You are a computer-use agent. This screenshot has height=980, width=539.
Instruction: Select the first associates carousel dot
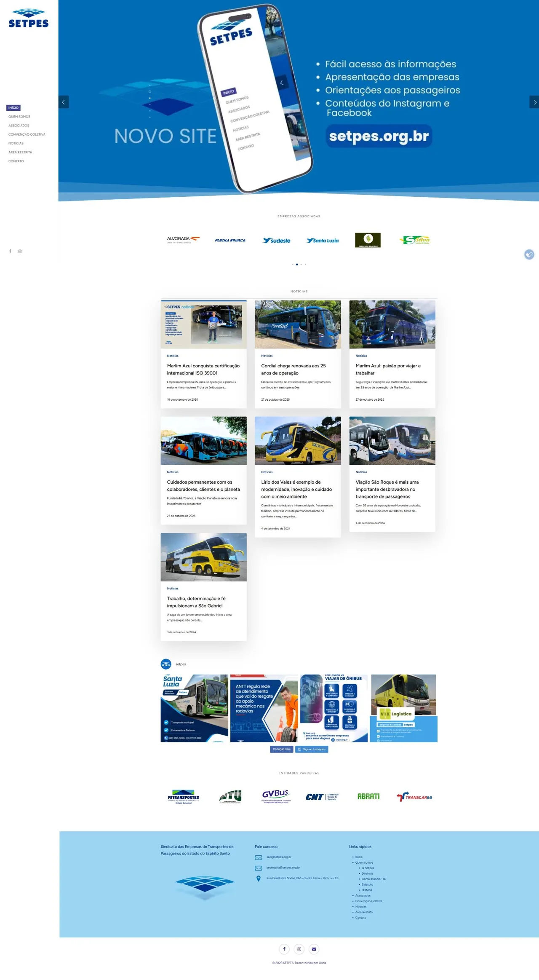(x=293, y=265)
